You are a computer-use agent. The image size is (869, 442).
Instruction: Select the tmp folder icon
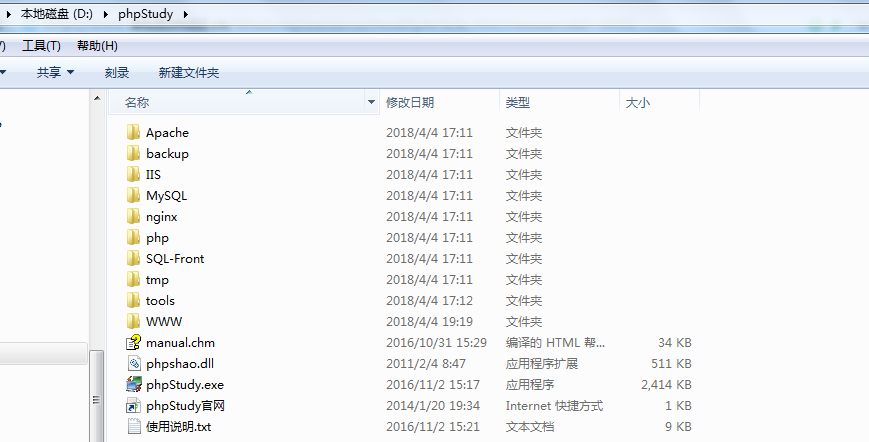click(133, 280)
